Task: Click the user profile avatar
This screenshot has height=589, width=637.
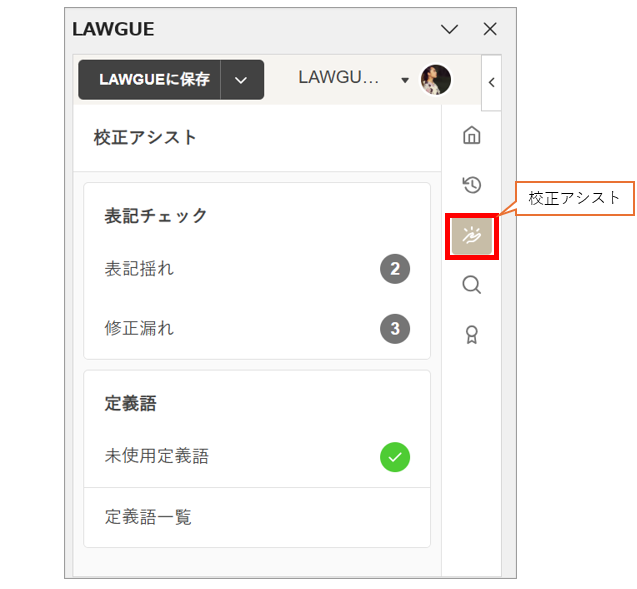Action: pyautogui.click(x=436, y=80)
